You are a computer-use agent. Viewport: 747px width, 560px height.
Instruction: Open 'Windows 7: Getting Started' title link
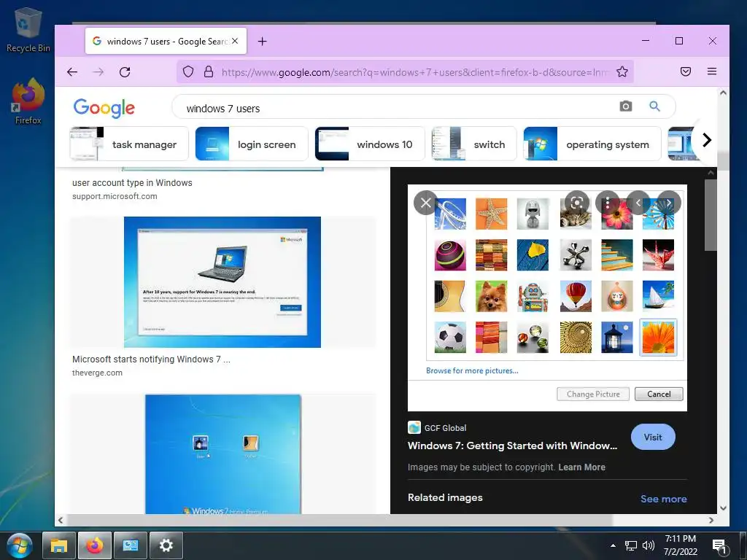click(x=512, y=446)
